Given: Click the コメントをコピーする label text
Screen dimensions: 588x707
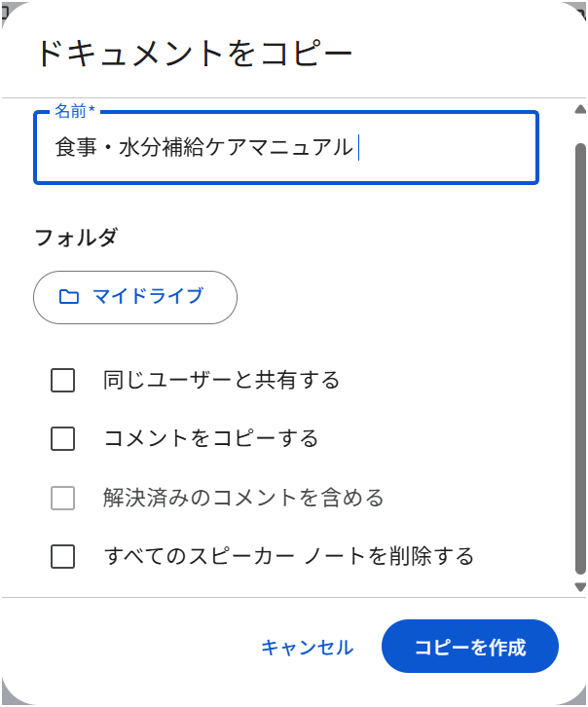Looking at the screenshot, I should 211,439.
